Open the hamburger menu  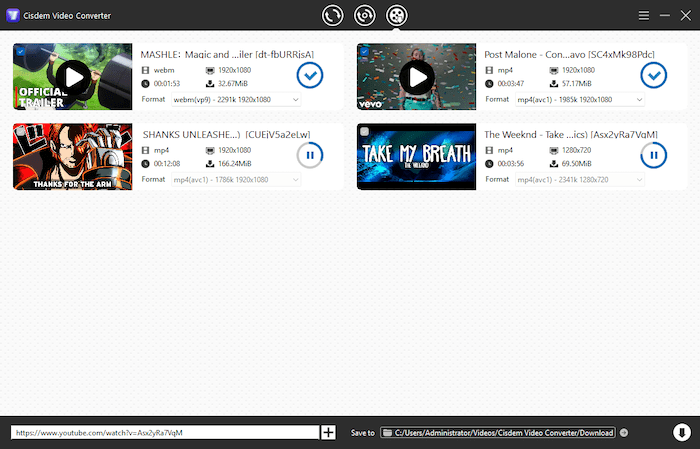coord(644,16)
